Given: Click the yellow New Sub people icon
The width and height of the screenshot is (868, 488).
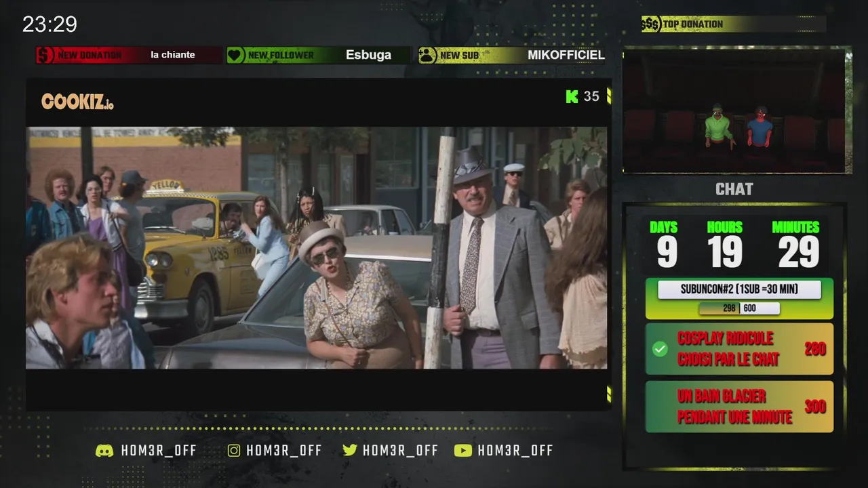Looking at the screenshot, I should (x=427, y=55).
